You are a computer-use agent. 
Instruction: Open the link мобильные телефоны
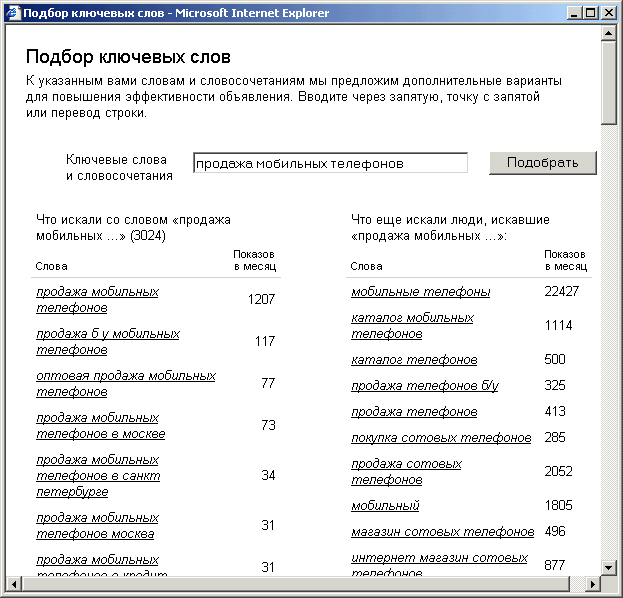pos(420,292)
